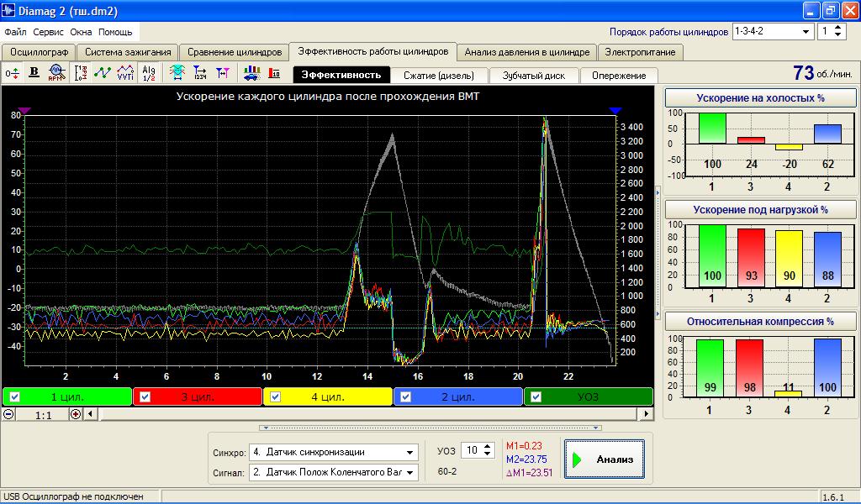This screenshot has height=504, width=861.
Task: Click the USB Осциллограф не подключен status
Action: (x=74, y=496)
